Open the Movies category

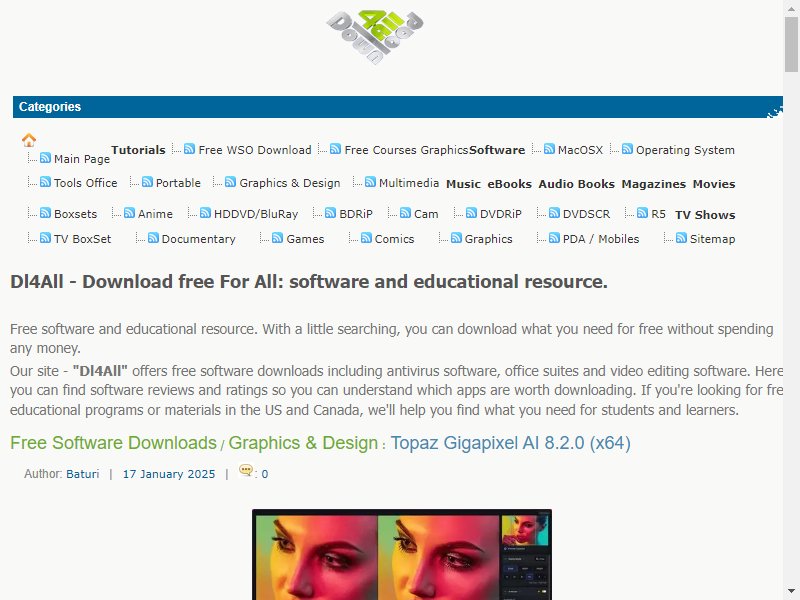pyautogui.click(x=714, y=184)
